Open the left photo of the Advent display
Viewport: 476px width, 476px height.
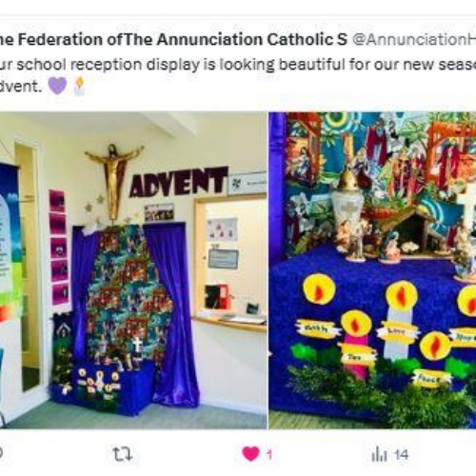133,270
